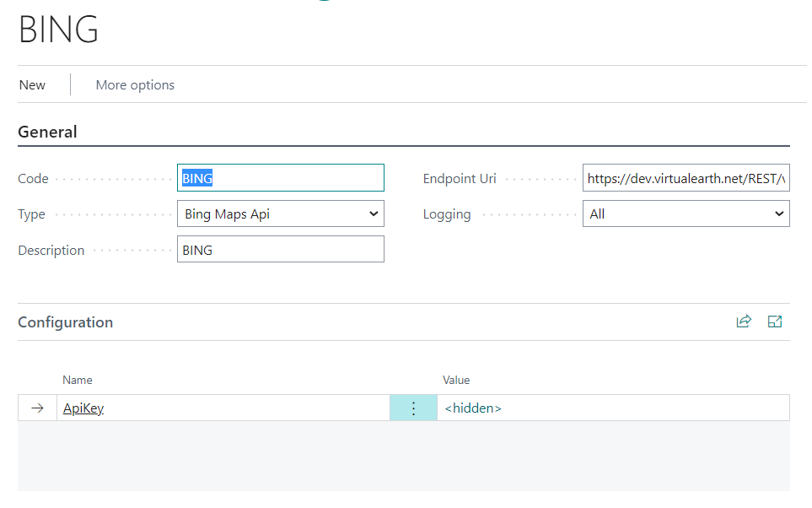Click the ApiKey name link

[83, 408]
